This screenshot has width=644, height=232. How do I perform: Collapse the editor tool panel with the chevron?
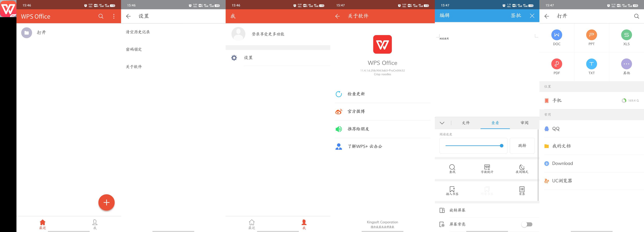[442, 123]
